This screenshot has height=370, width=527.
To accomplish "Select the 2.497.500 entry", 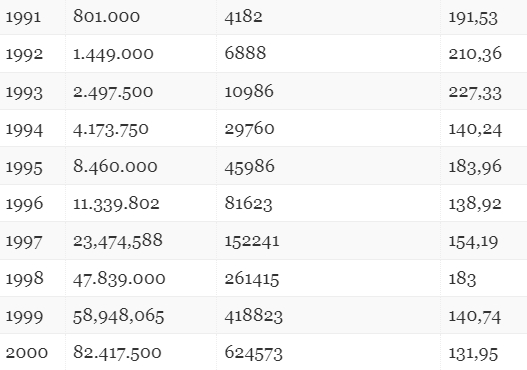I will coord(113,92).
